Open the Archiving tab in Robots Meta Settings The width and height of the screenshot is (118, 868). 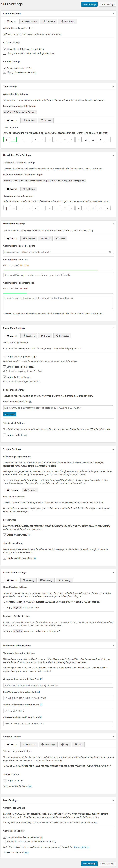64,580
